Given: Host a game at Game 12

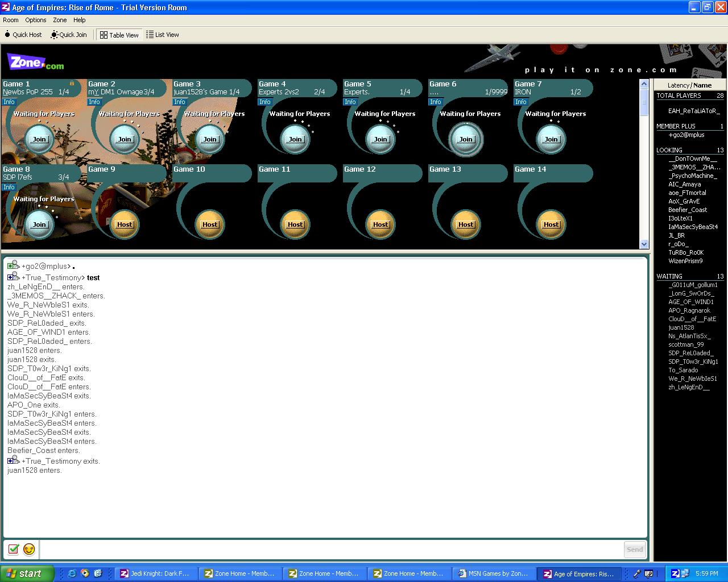Looking at the screenshot, I should click(x=380, y=225).
